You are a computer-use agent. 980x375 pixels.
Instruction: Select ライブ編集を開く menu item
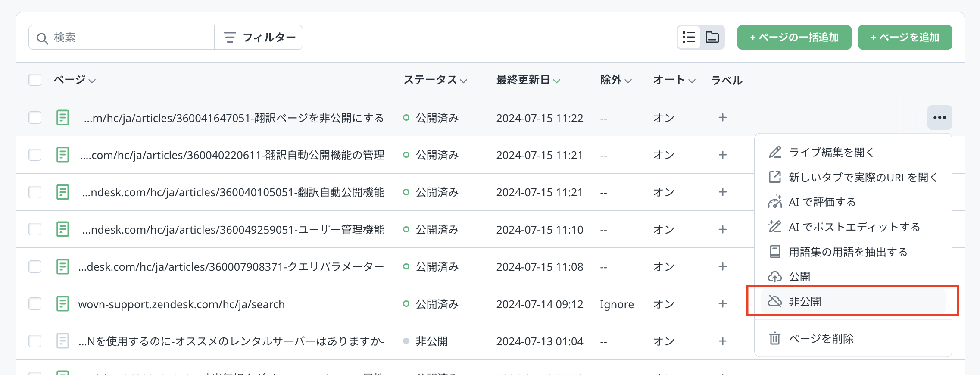click(831, 152)
